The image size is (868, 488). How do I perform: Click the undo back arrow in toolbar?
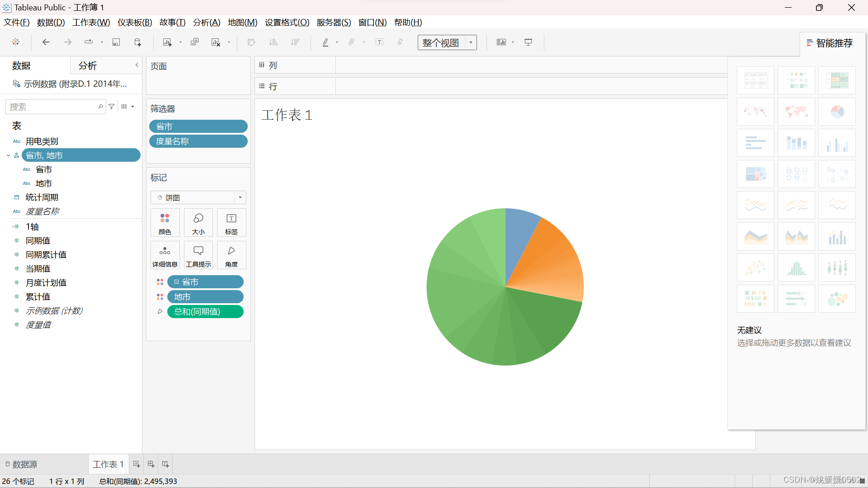(46, 42)
